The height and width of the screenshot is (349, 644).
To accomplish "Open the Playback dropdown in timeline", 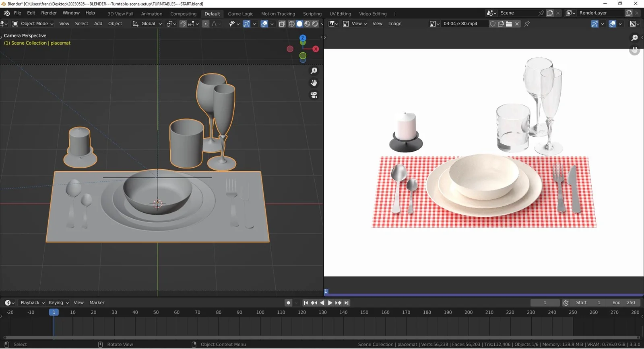I will click(32, 303).
